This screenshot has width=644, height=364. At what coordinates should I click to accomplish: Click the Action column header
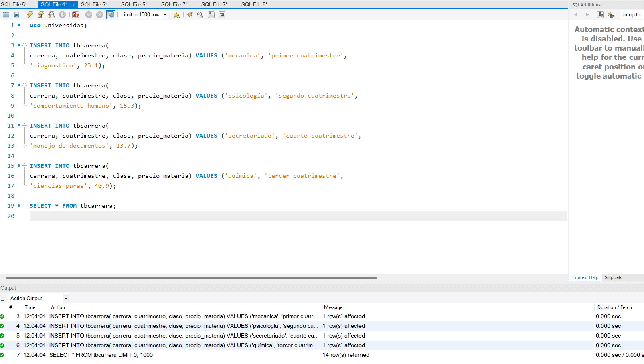[x=58, y=307]
